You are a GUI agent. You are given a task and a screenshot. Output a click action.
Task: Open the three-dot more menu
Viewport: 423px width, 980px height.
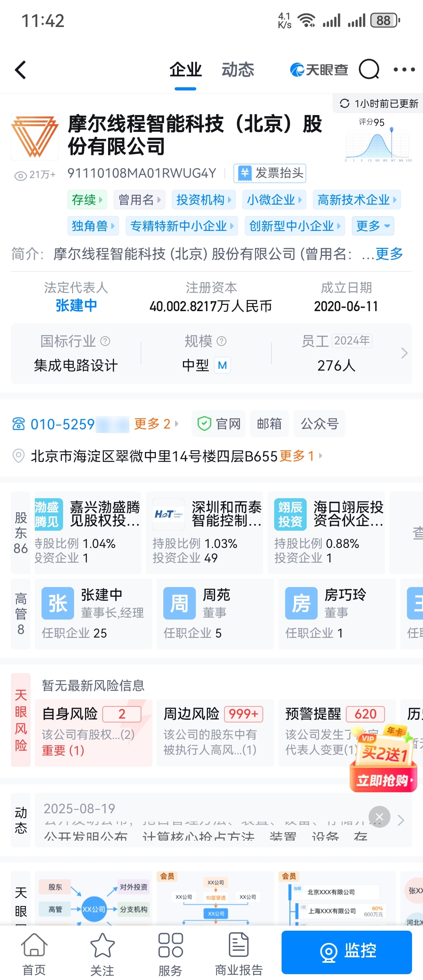[x=404, y=70]
